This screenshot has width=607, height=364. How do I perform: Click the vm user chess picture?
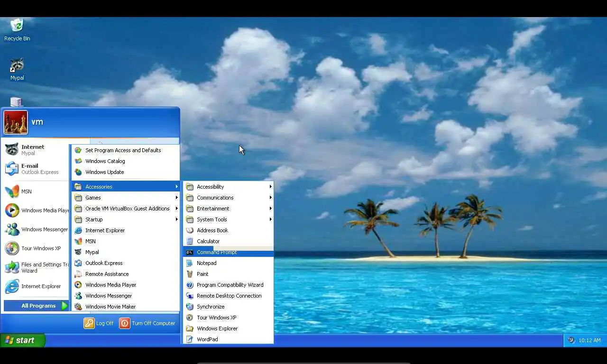click(16, 122)
